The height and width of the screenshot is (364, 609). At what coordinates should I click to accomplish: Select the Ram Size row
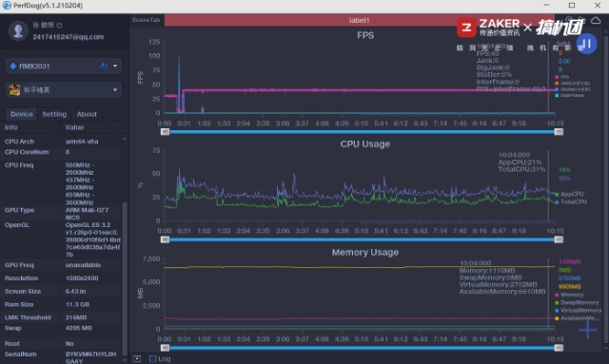point(62,305)
